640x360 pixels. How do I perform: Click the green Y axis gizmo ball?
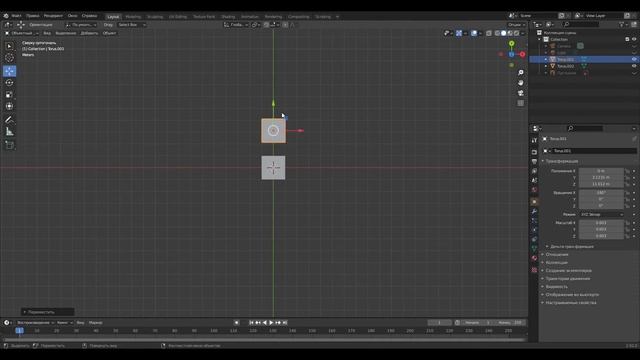(511, 44)
